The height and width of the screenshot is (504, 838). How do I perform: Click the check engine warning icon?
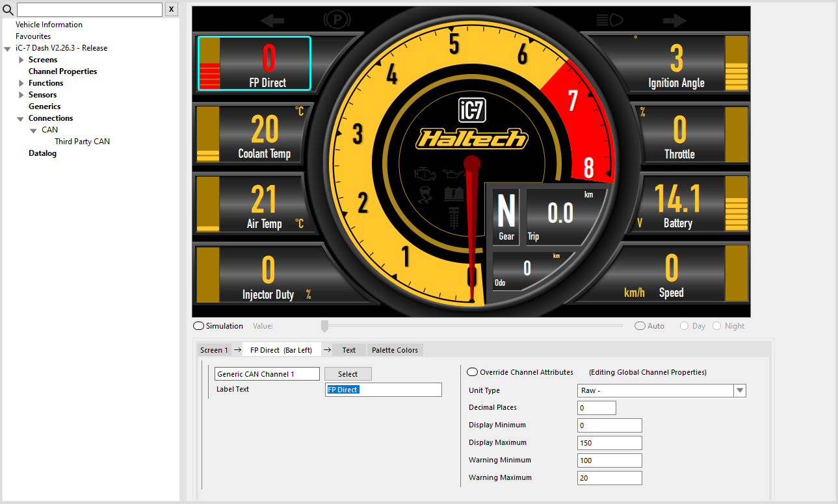[x=425, y=174]
